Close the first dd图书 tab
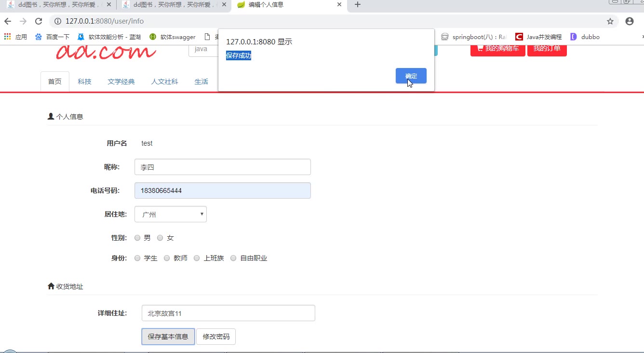 [108, 5]
